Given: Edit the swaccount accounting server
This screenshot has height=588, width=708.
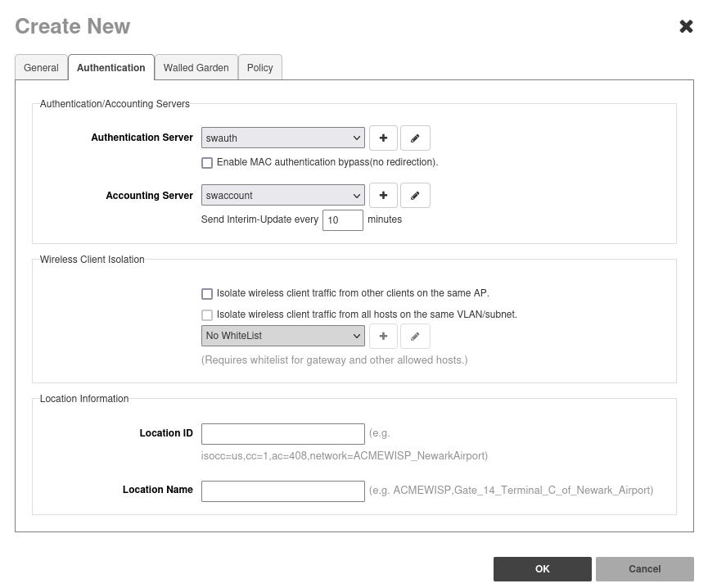Looking at the screenshot, I should click(x=415, y=196).
